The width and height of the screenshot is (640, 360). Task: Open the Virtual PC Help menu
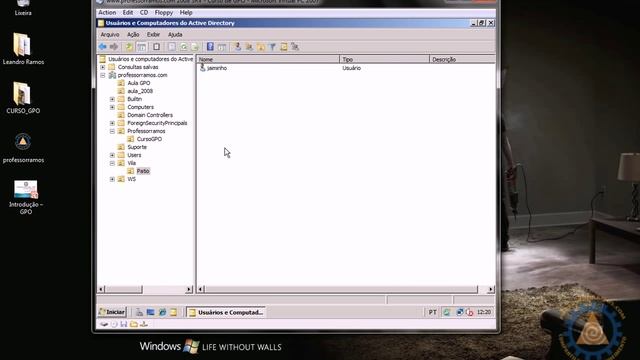point(186,13)
